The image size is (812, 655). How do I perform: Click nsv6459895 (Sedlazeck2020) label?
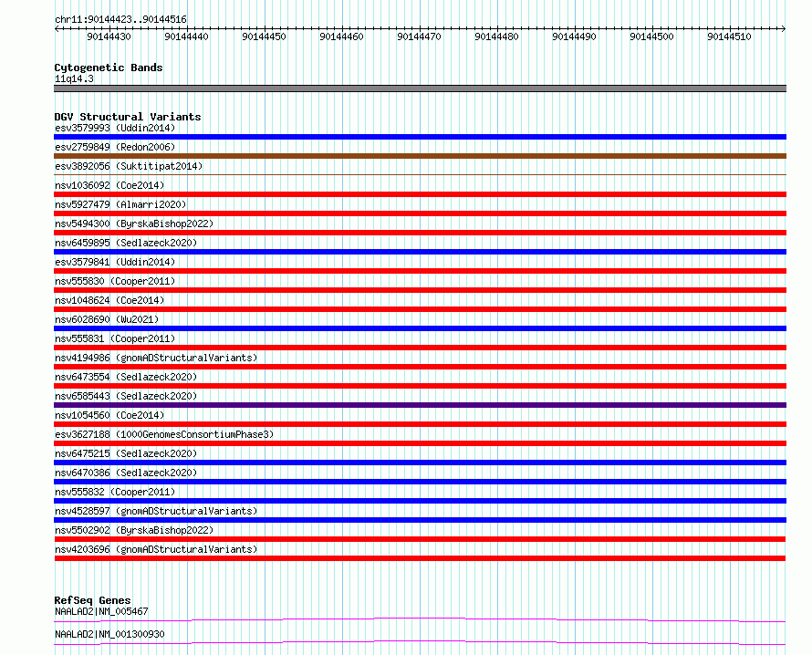126,243
